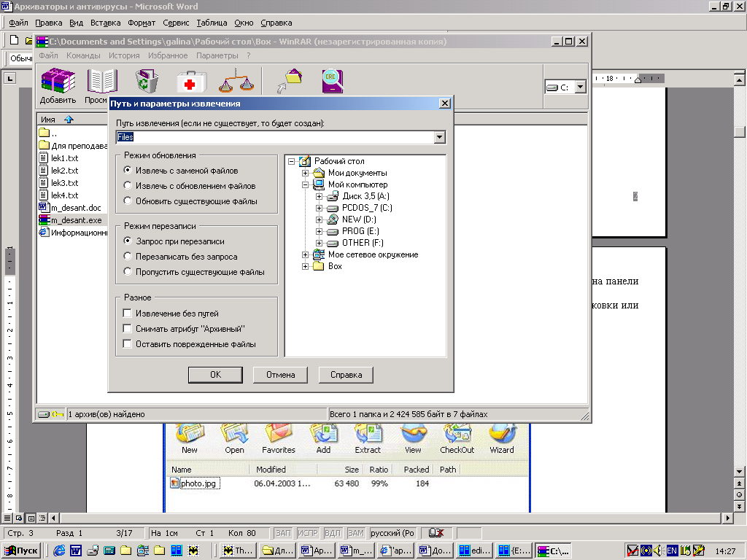Open the Word 'Файл' menu
747x560 pixels.
(x=18, y=23)
